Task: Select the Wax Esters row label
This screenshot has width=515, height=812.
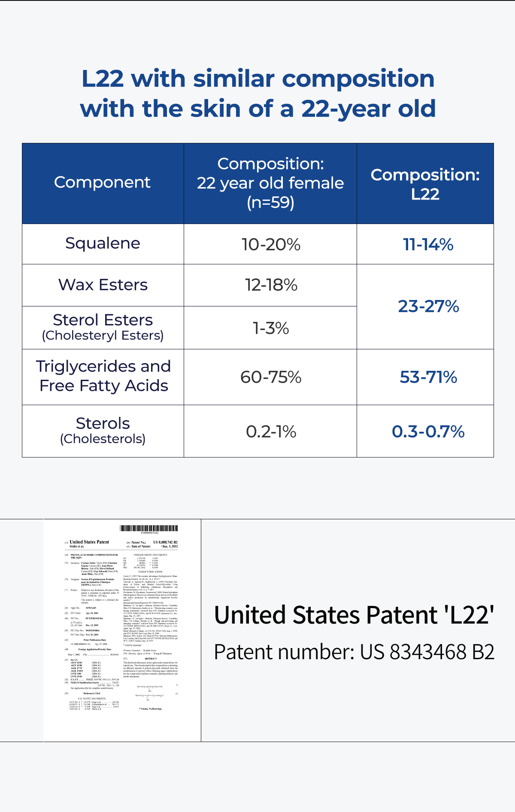Action: (103, 285)
